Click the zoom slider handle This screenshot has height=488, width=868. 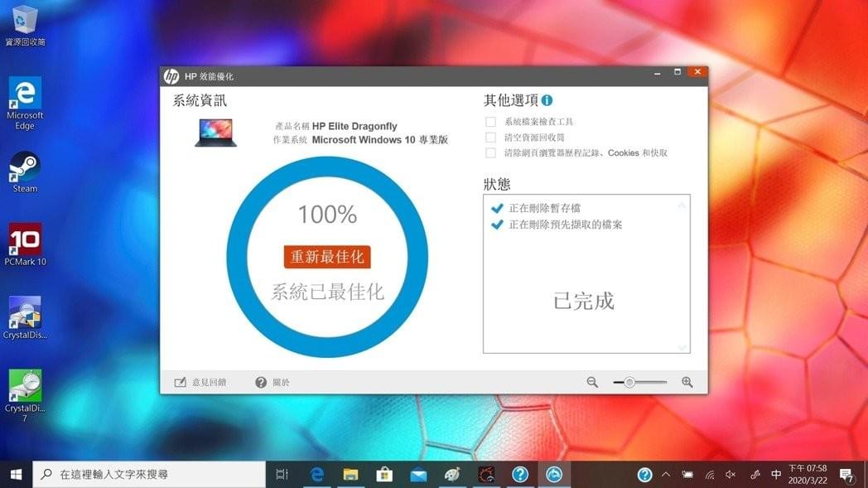pos(629,382)
